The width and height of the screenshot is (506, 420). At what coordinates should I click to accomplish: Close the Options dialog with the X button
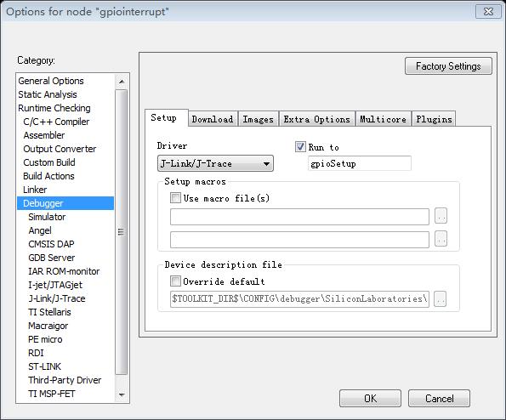click(x=488, y=12)
